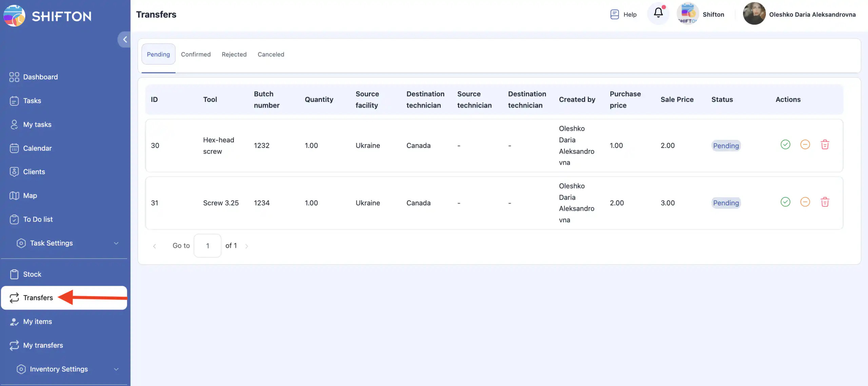Collapse sidebar with the arrow button
The height and width of the screenshot is (386, 868).
click(x=124, y=39)
